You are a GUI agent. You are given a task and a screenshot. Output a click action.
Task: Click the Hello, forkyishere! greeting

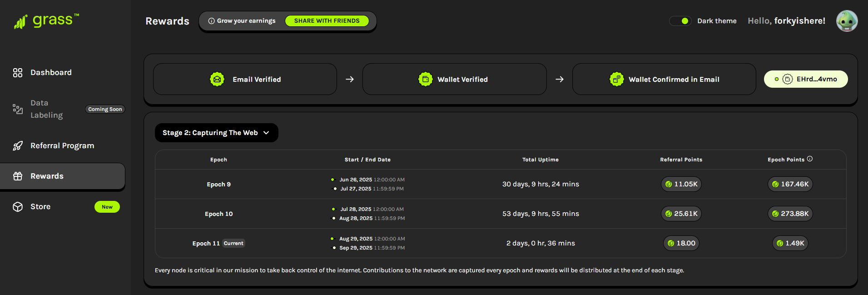click(x=787, y=21)
